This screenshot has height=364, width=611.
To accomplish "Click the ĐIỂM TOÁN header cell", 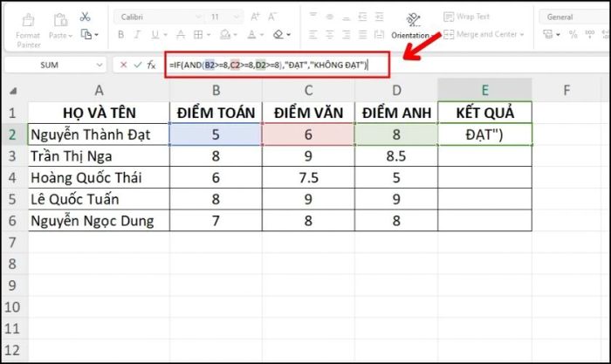I will coord(216,113).
